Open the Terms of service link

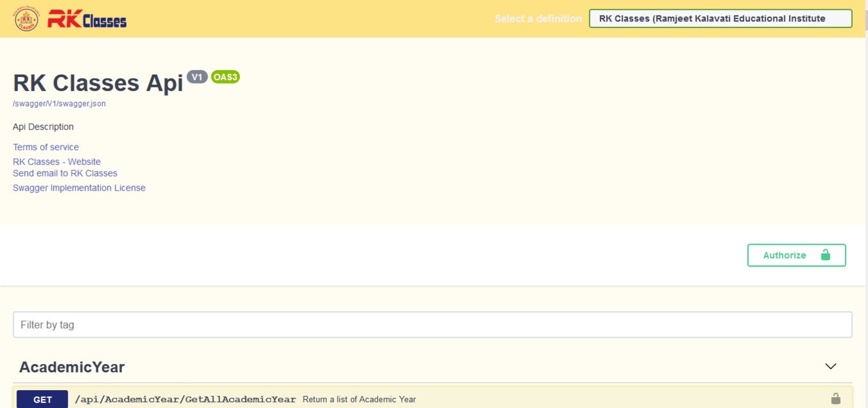[46, 147]
